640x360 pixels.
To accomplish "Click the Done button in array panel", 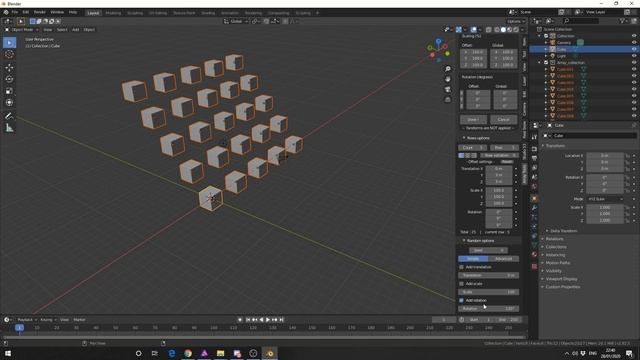I will click(x=473, y=120).
